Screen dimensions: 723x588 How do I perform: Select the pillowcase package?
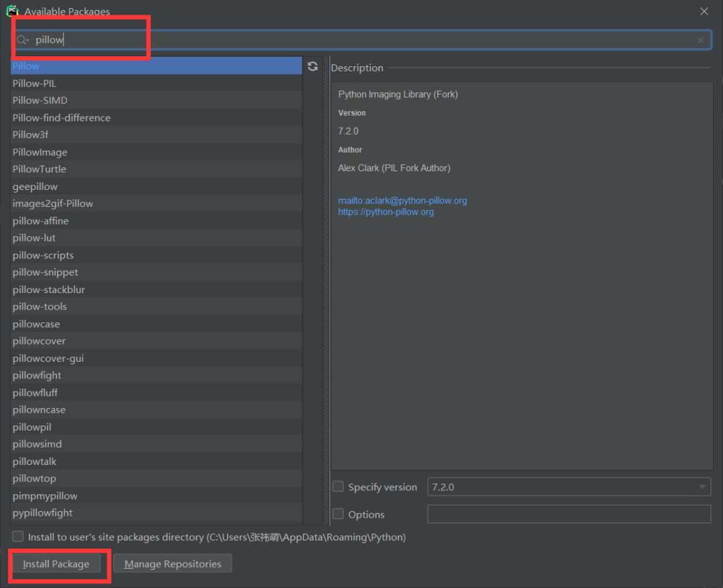point(156,324)
